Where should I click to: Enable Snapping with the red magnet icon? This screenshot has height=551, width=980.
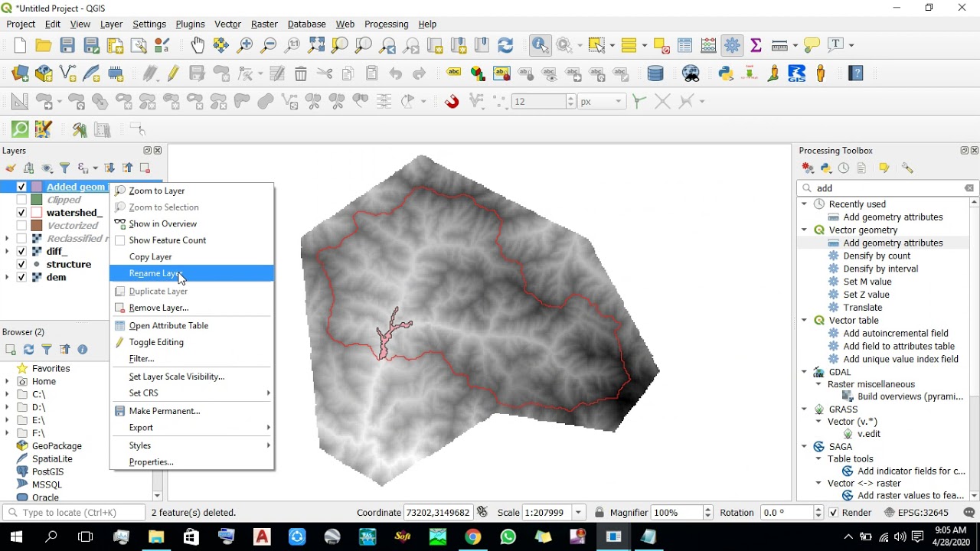(x=452, y=101)
